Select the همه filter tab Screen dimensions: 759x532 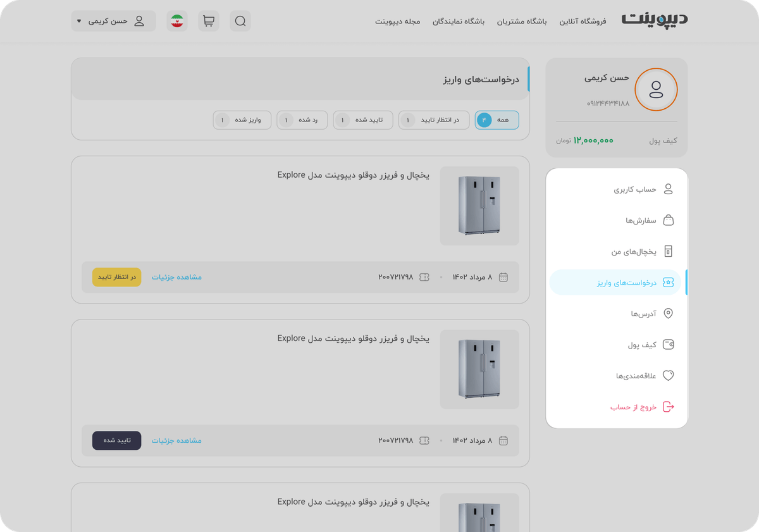pos(497,120)
